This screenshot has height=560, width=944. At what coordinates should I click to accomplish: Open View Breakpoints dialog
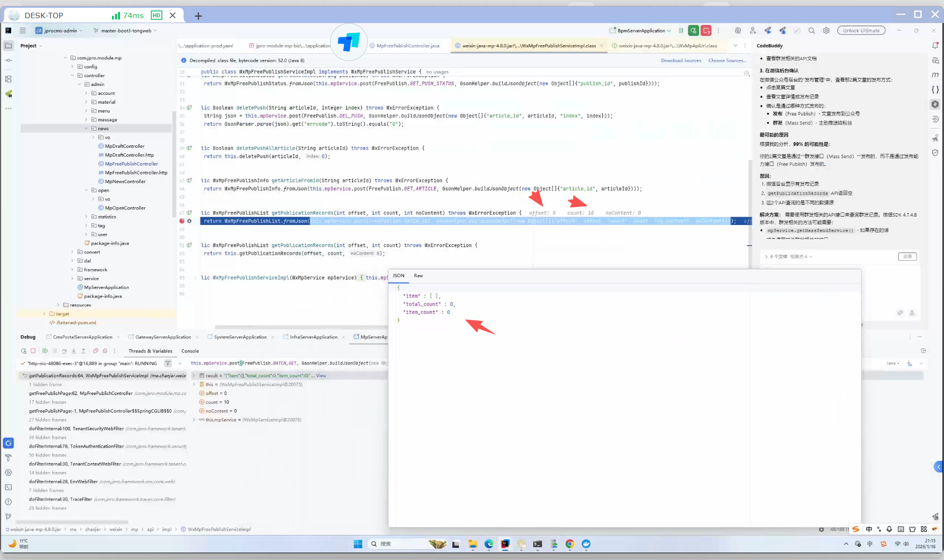[x=95, y=351]
